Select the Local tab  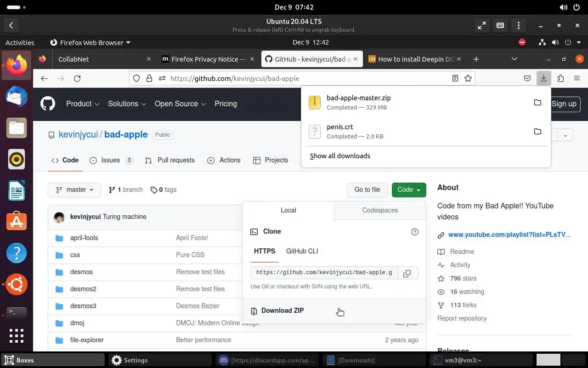click(x=288, y=210)
